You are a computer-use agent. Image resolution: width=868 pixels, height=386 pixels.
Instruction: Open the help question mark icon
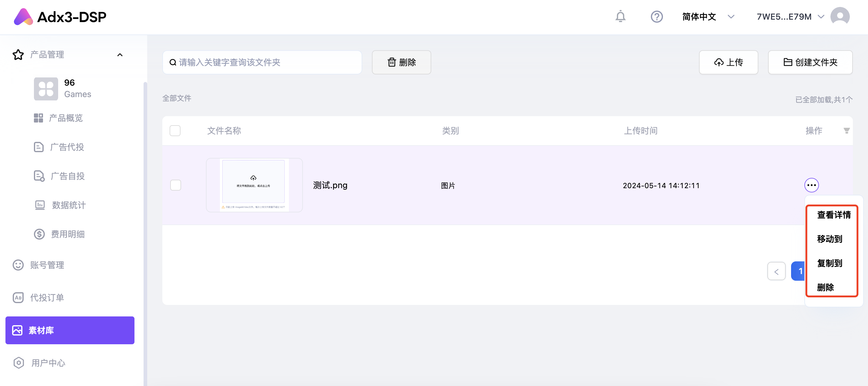(x=656, y=17)
